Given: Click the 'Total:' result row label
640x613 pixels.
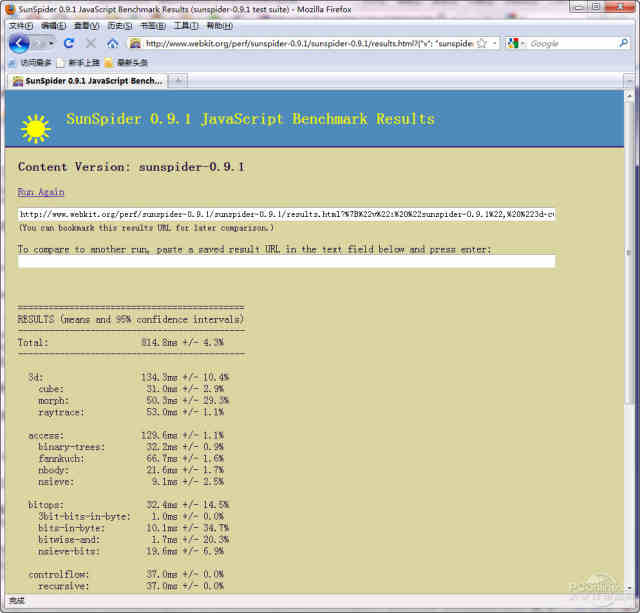Looking at the screenshot, I should click(x=33, y=342).
